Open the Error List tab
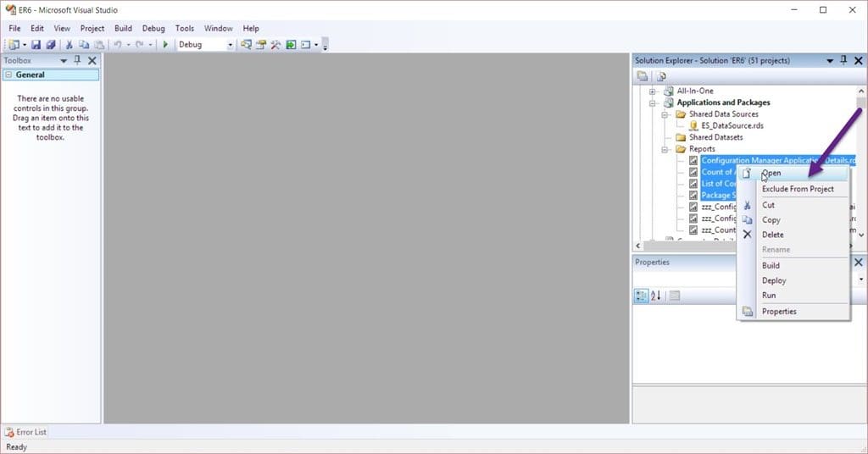The height and width of the screenshot is (454, 868). [25, 432]
